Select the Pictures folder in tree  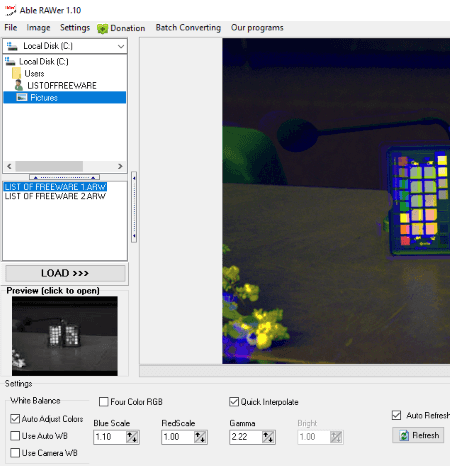tap(44, 98)
